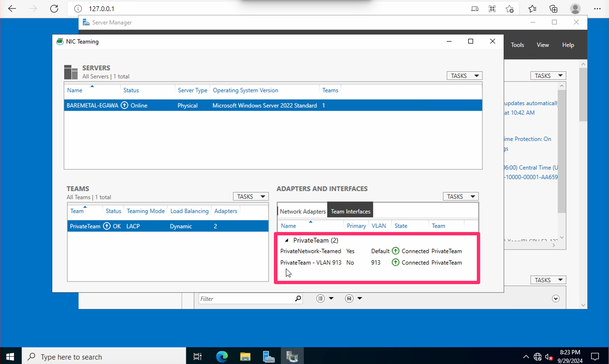
Task: Collapse section with the circled chevron button
Action: click(x=555, y=299)
